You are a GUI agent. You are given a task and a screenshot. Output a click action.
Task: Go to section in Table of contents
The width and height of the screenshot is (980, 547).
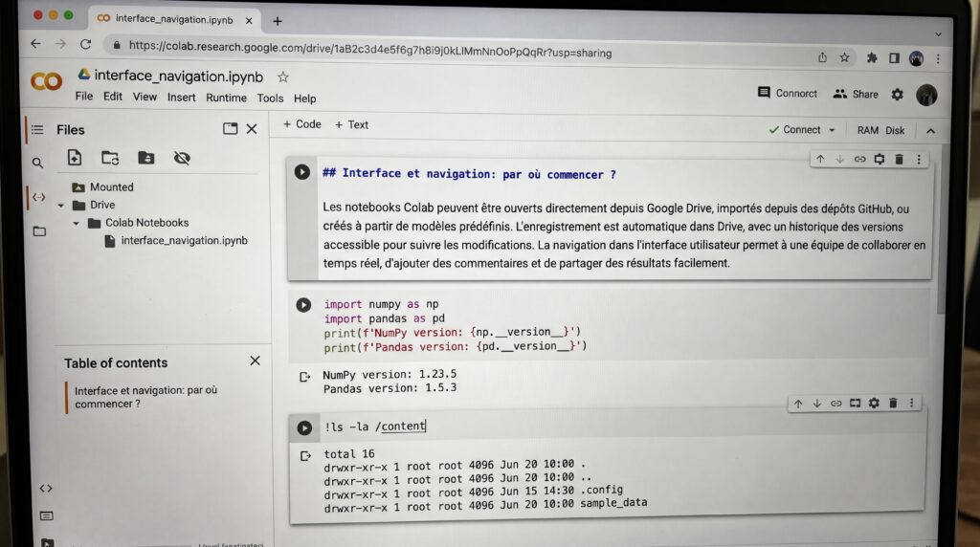pos(145,397)
